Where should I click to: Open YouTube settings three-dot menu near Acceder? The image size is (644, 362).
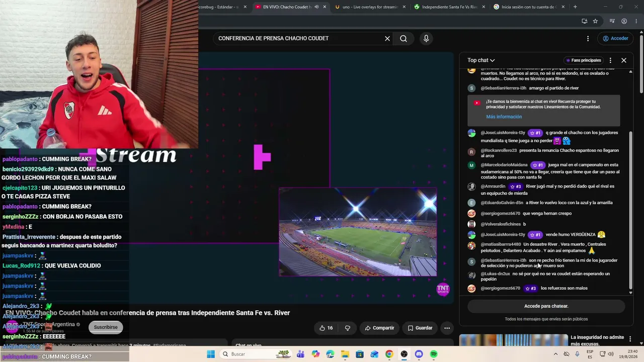[588, 38]
